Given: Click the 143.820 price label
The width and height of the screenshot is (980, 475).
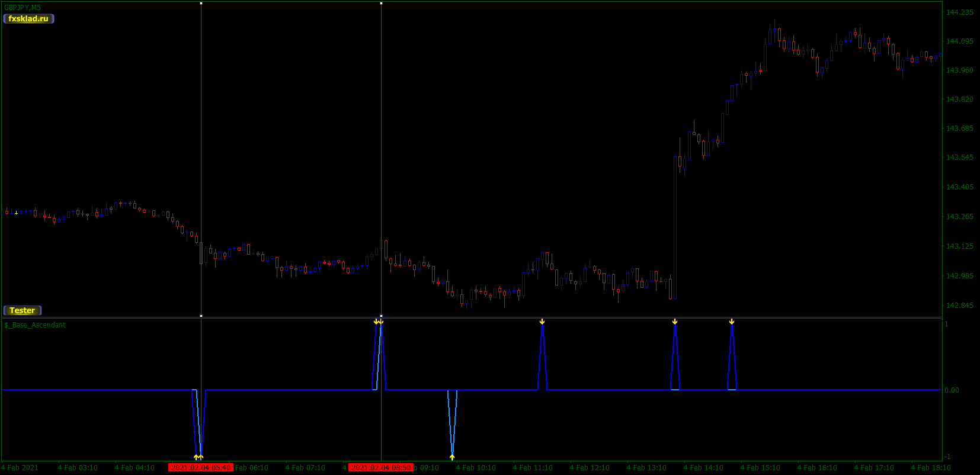Looking at the screenshot, I should click(x=960, y=100).
